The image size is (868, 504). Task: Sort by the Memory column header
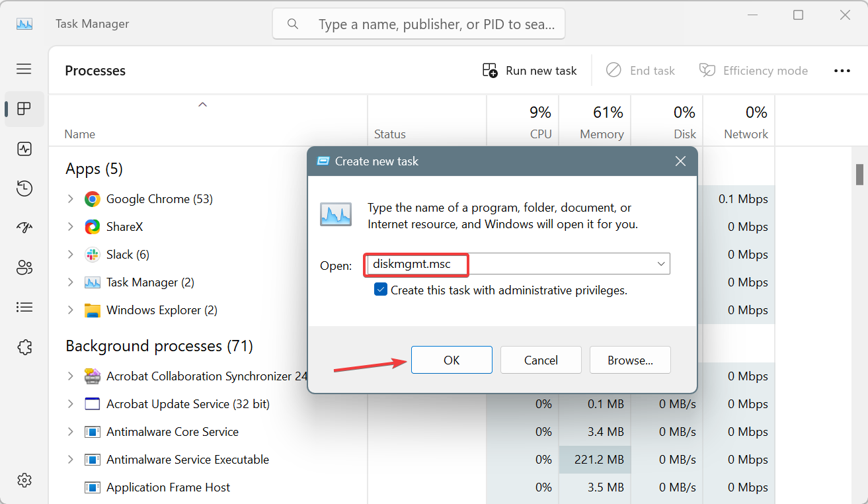coord(602,134)
